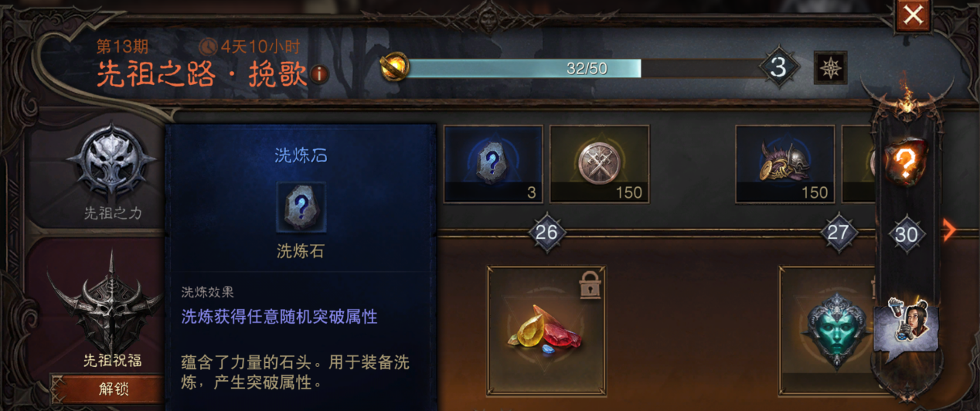Close the 先祖之路 panel with X
980x411 pixels.
coord(913,15)
